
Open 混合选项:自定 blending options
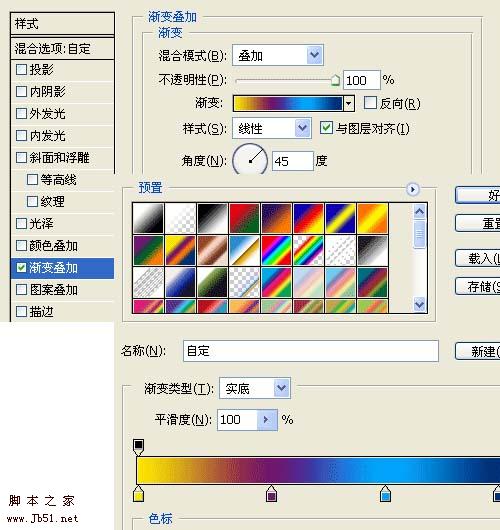63,49
